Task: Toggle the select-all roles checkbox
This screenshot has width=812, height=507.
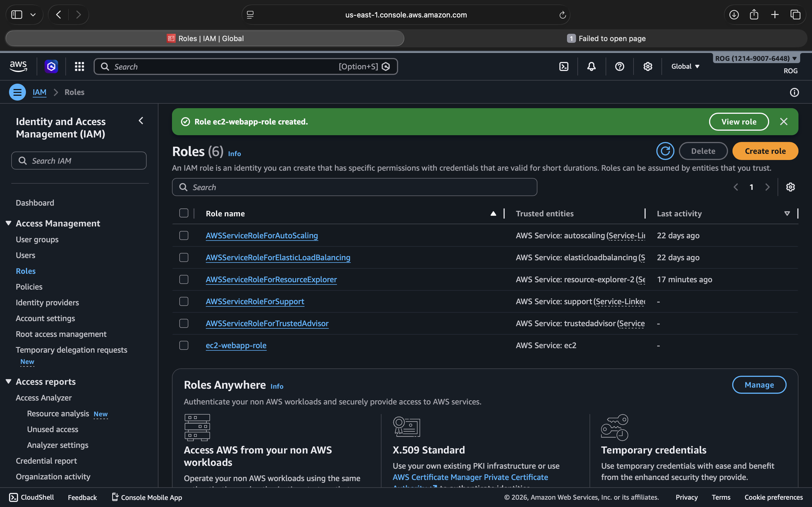Action: coord(184,213)
